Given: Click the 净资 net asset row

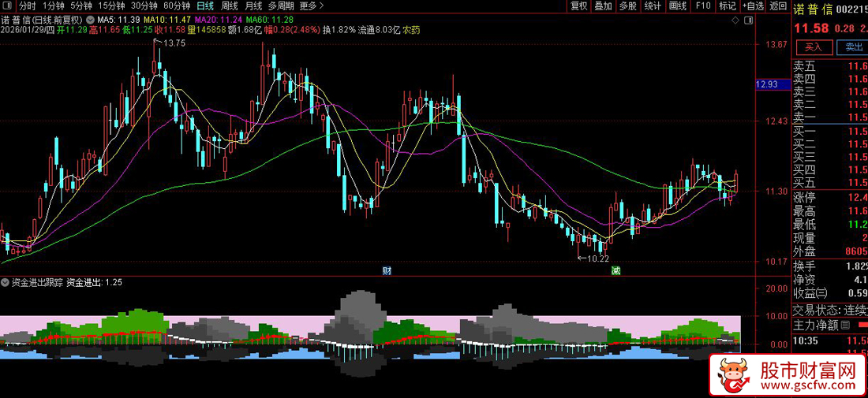Looking at the screenshot, I should click(830, 280).
